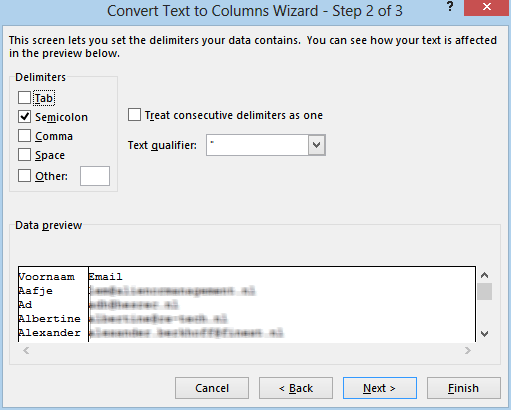Click the data preview scroll down arrow

point(484,333)
